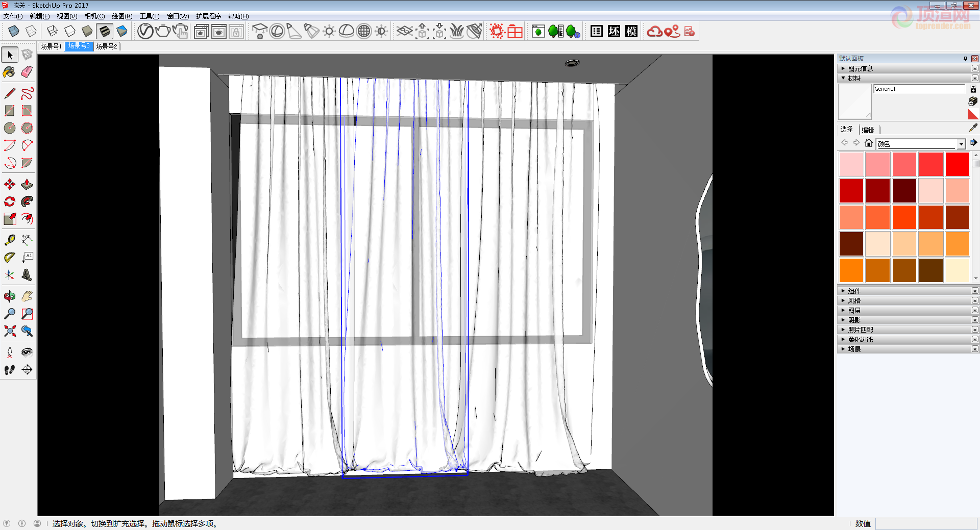Viewport: 980px width, 530px height.
Task: Open the 编辑 material tab
Action: coord(868,130)
